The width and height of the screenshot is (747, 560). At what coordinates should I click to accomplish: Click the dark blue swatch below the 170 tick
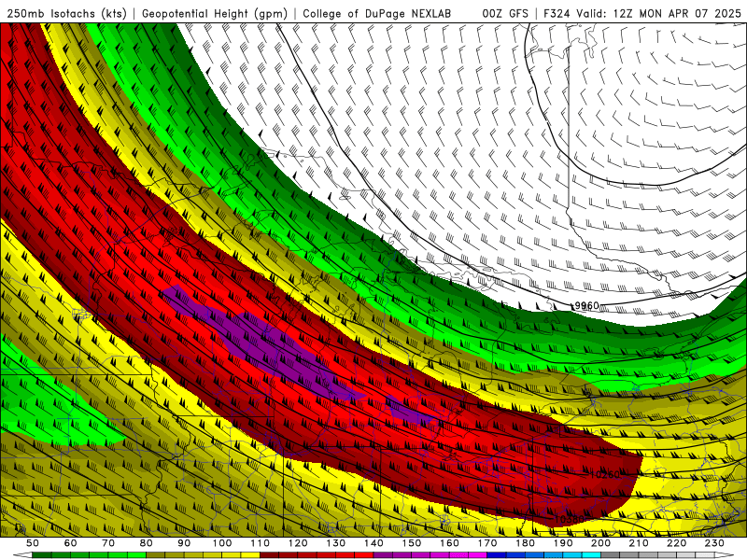[x=497, y=555]
